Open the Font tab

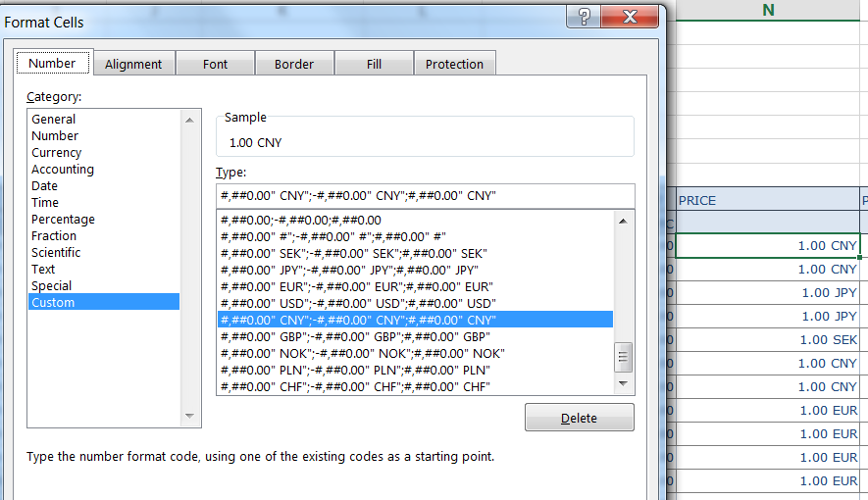[x=215, y=64]
